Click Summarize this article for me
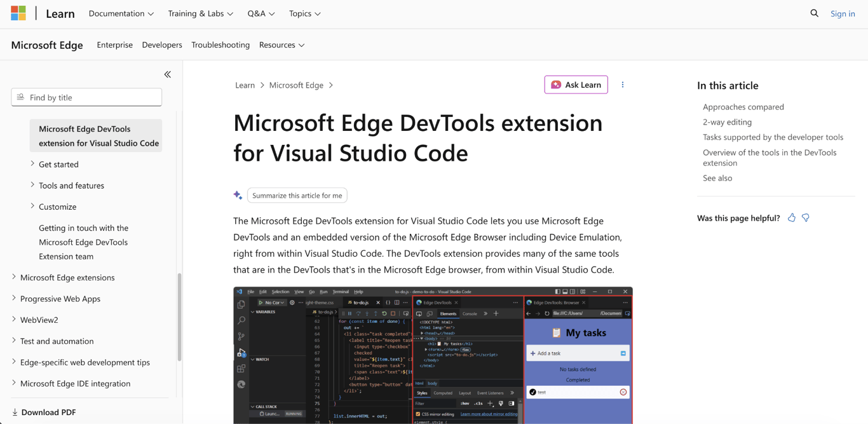The image size is (868, 424). 297,195
